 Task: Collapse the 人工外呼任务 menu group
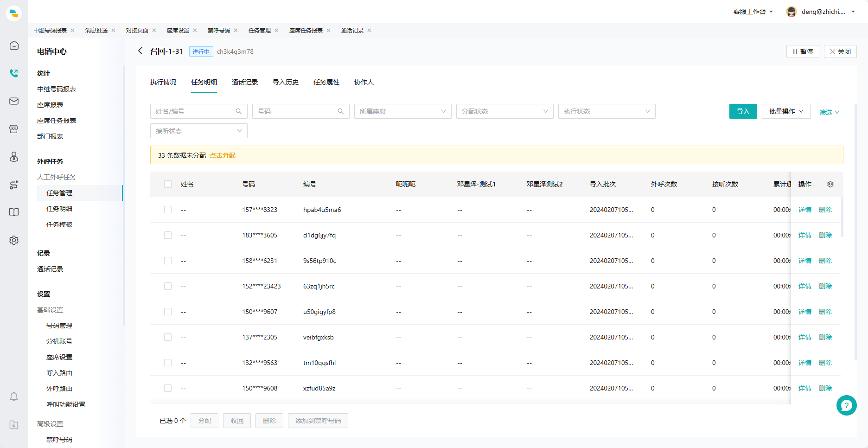pyautogui.click(x=57, y=177)
